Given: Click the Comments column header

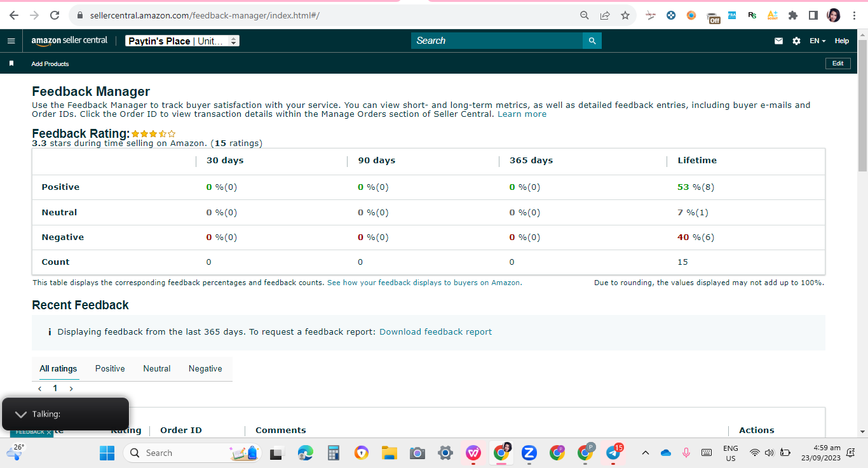Looking at the screenshot, I should point(281,431).
